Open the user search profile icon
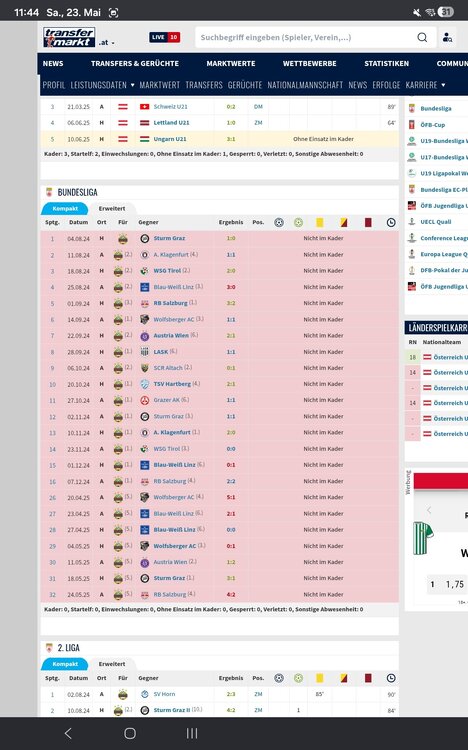 click(447, 37)
